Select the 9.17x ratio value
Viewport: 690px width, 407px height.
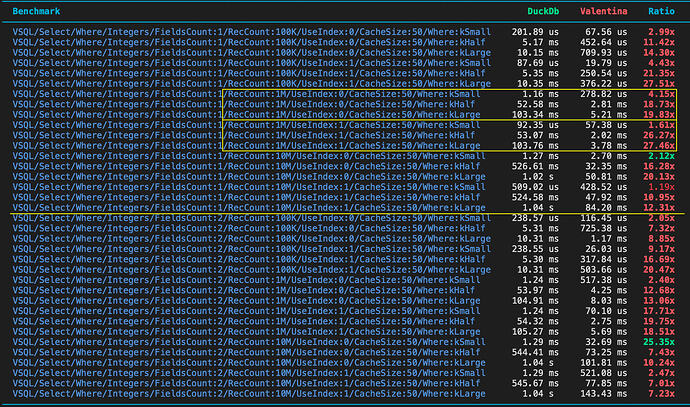pos(661,249)
